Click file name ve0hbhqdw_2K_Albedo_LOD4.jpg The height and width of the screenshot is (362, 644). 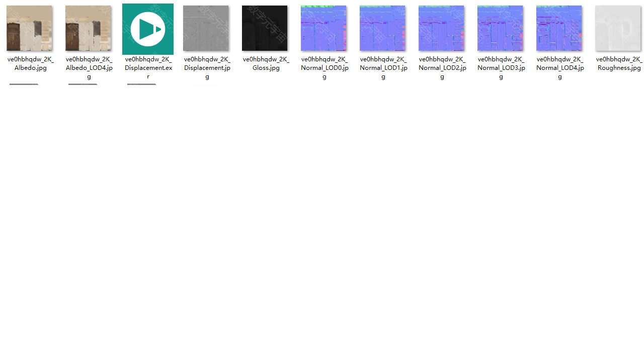(89, 68)
